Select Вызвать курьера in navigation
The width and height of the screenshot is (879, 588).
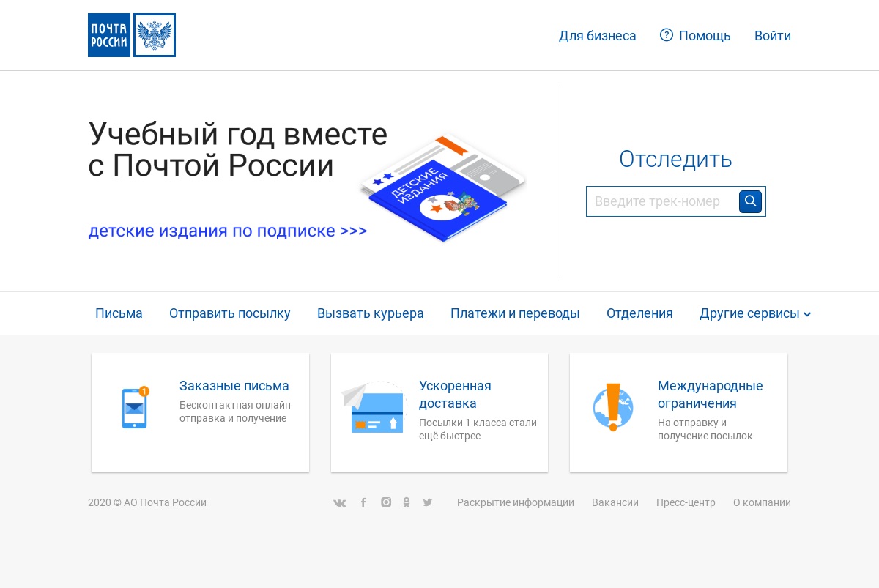(371, 313)
